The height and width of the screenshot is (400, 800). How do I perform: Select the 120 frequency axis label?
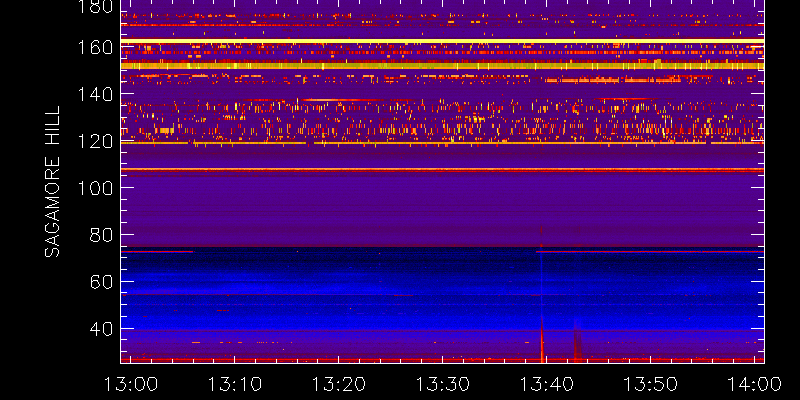click(95, 141)
